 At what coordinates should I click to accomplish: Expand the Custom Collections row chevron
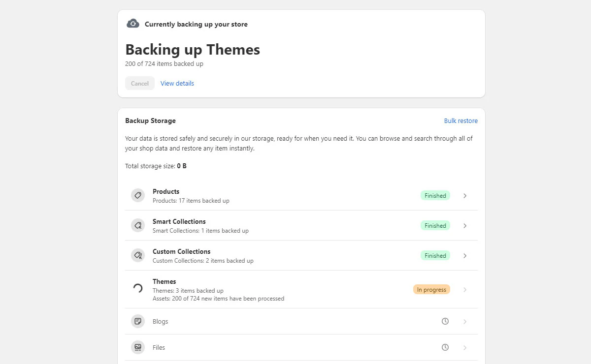point(465,255)
